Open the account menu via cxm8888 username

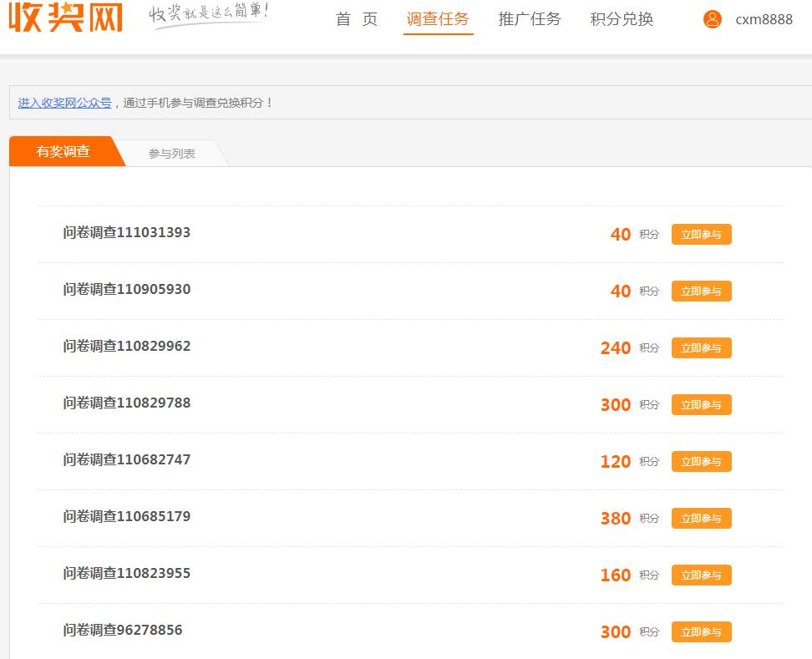coord(764,19)
